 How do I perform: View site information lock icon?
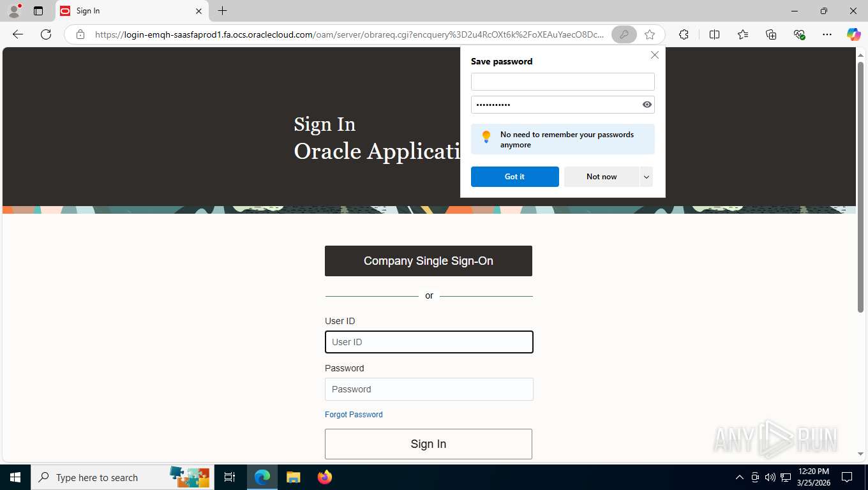tap(80, 34)
